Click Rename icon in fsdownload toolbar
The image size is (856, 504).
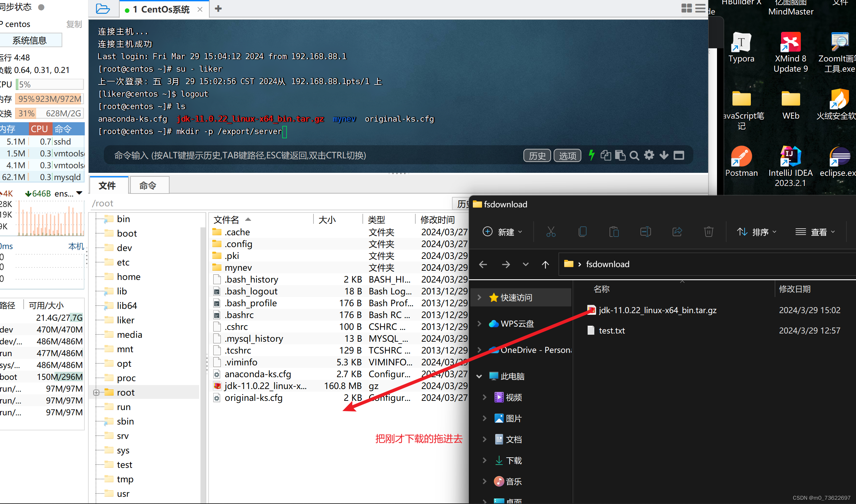tap(645, 232)
